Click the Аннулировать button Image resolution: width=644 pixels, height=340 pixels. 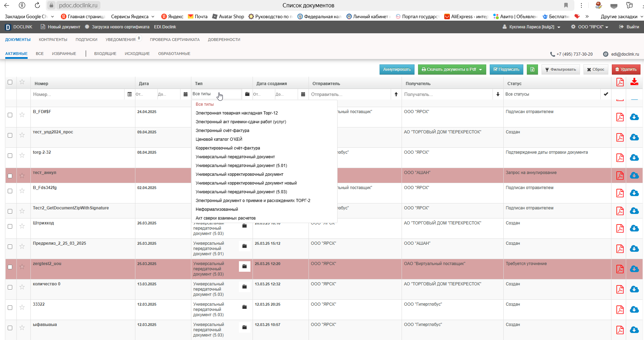click(x=397, y=69)
